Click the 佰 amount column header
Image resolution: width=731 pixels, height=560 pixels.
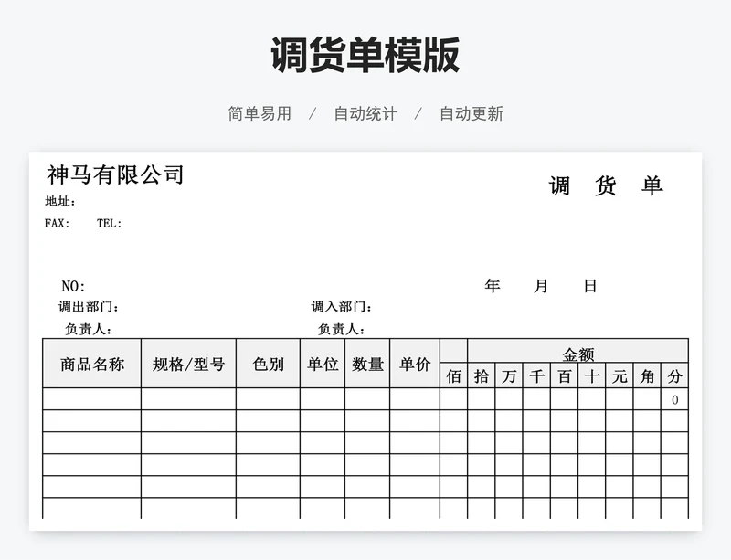(x=453, y=375)
